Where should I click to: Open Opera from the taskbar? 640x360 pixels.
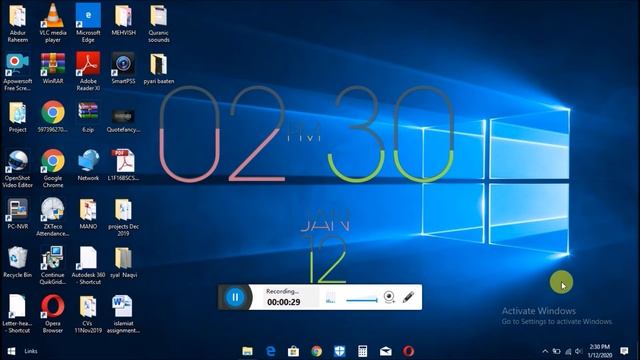click(x=408, y=351)
